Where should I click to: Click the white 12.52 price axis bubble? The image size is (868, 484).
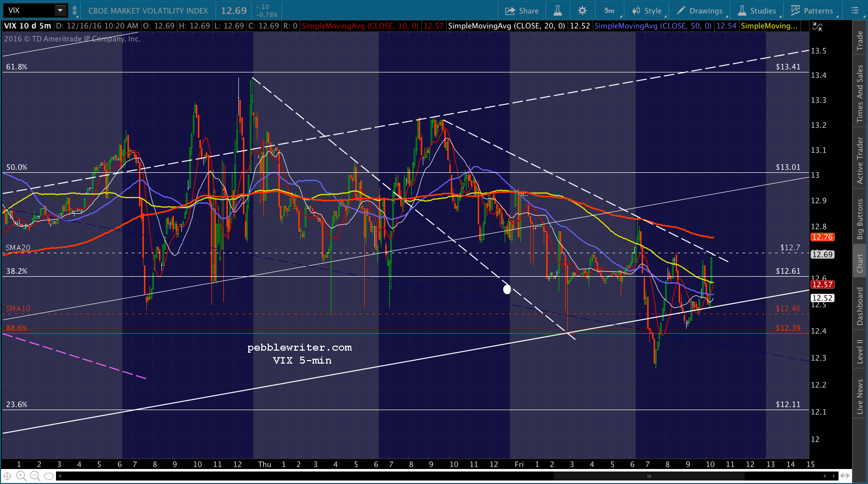[x=822, y=298]
